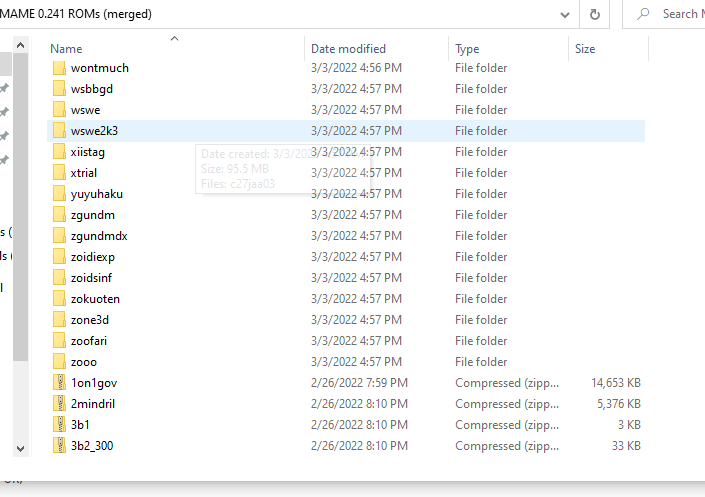Click the zone3d folder icon
Viewport: 705px width, 497px height.
click(59, 320)
